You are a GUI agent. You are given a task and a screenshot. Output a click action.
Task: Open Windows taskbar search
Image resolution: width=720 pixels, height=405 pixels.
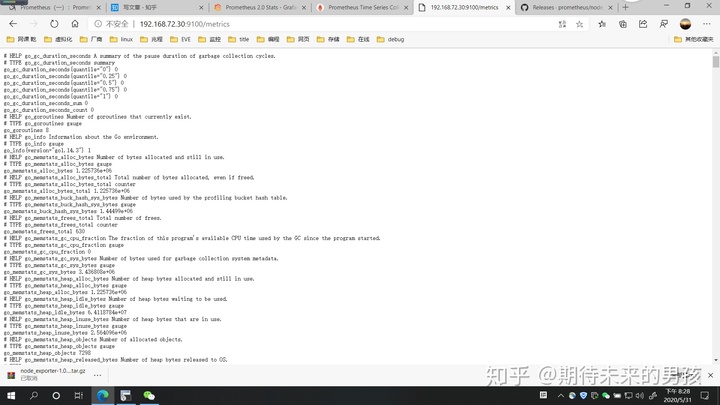click(34, 395)
